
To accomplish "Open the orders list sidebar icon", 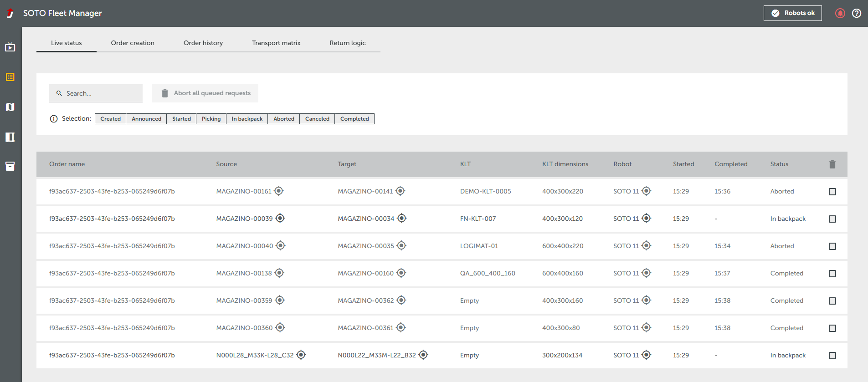I will click(x=10, y=77).
